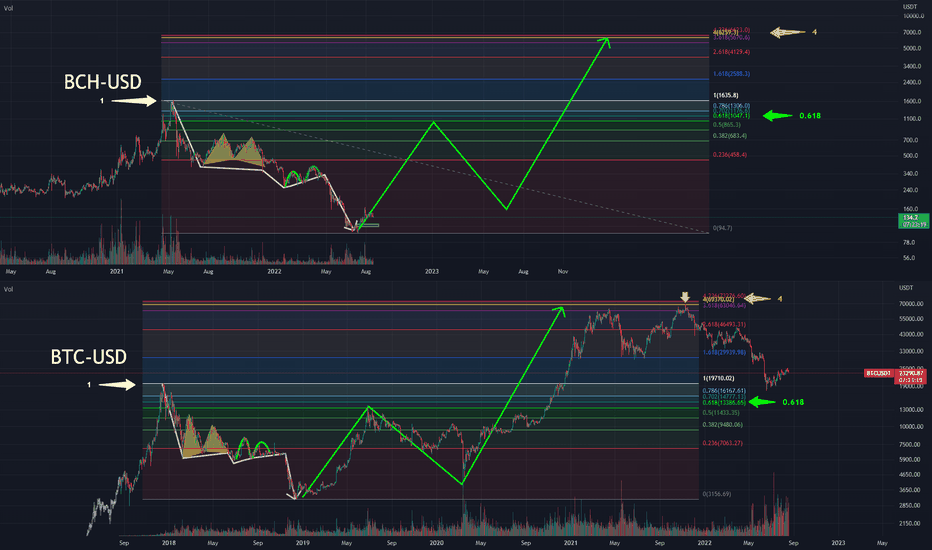This screenshot has height=550, width=932.
Task: Select the yellow down-arrow marker at the BTC peak
Action: coord(685,297)
